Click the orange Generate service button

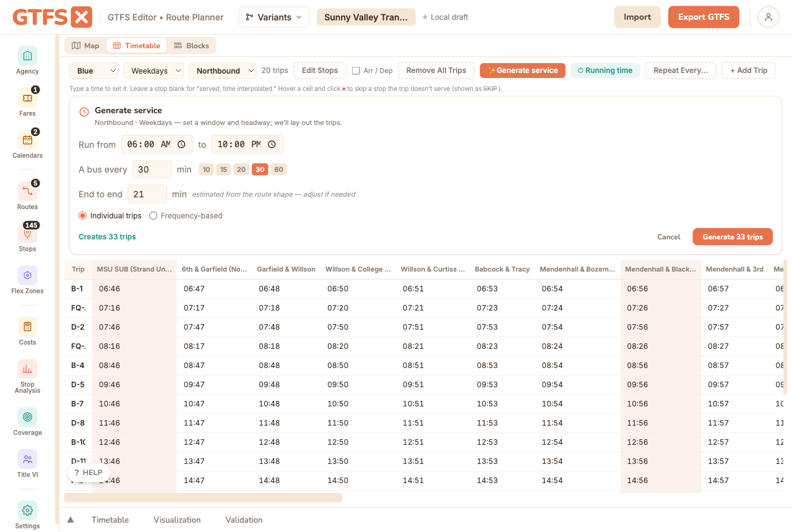pos(523,71)
